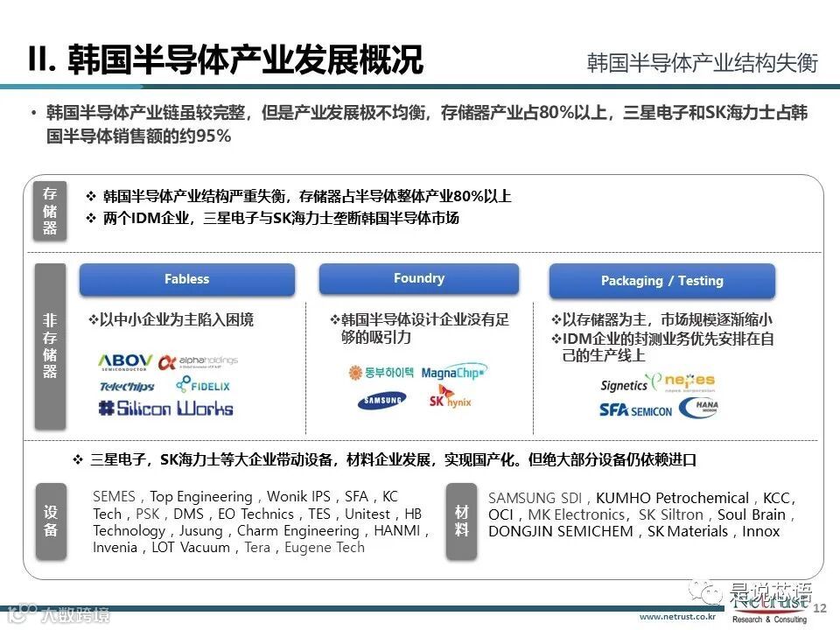
Task: Click the alphaholdings logo
Action: [x=199, y=362]
